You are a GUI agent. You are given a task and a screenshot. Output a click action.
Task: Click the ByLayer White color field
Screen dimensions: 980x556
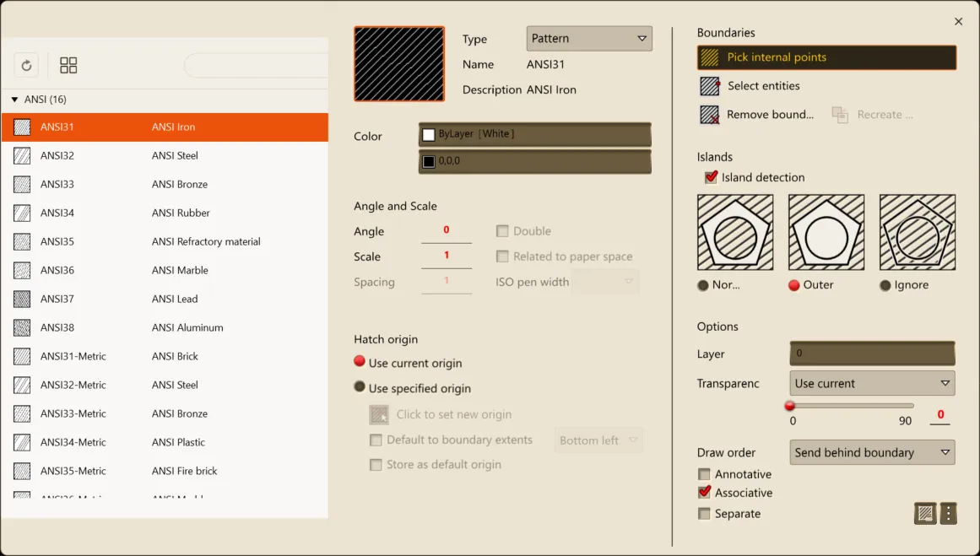[534, 134]
